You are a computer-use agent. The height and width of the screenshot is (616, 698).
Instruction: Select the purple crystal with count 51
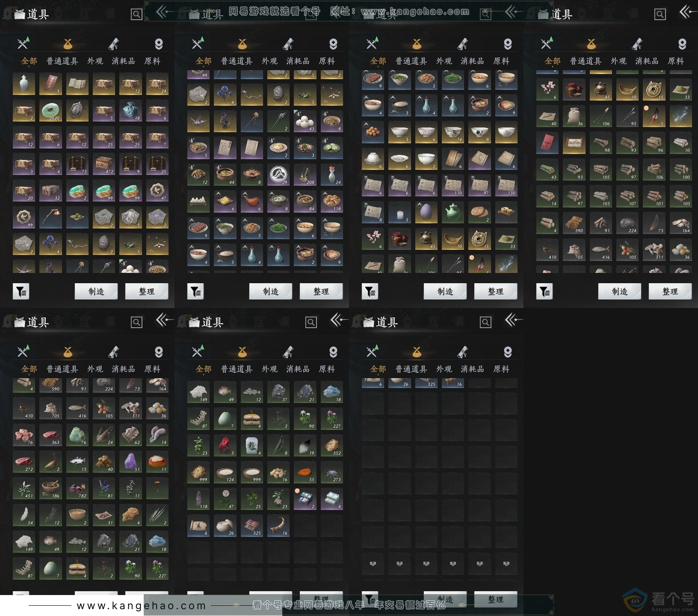point(130,462)
